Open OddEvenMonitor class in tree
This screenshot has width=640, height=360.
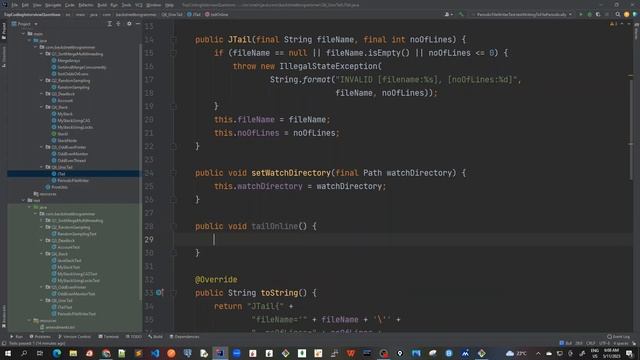(x=70, y=154)
